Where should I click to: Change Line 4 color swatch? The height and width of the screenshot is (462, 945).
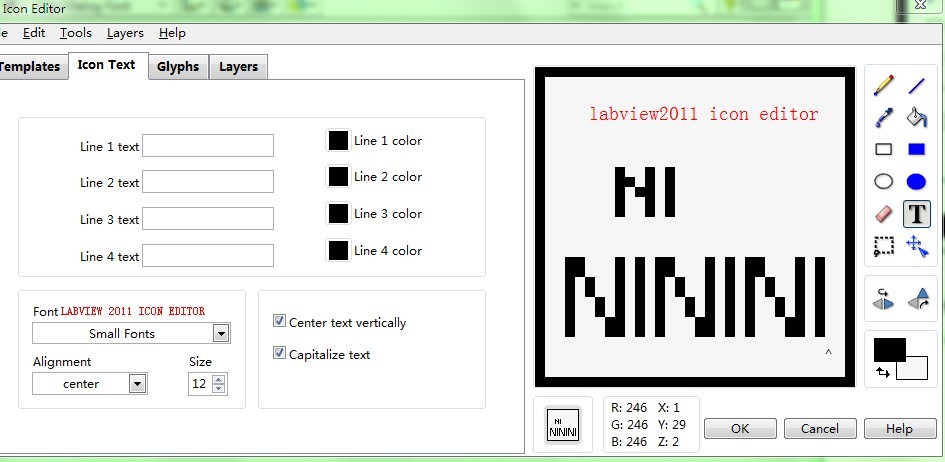[338, 250]
